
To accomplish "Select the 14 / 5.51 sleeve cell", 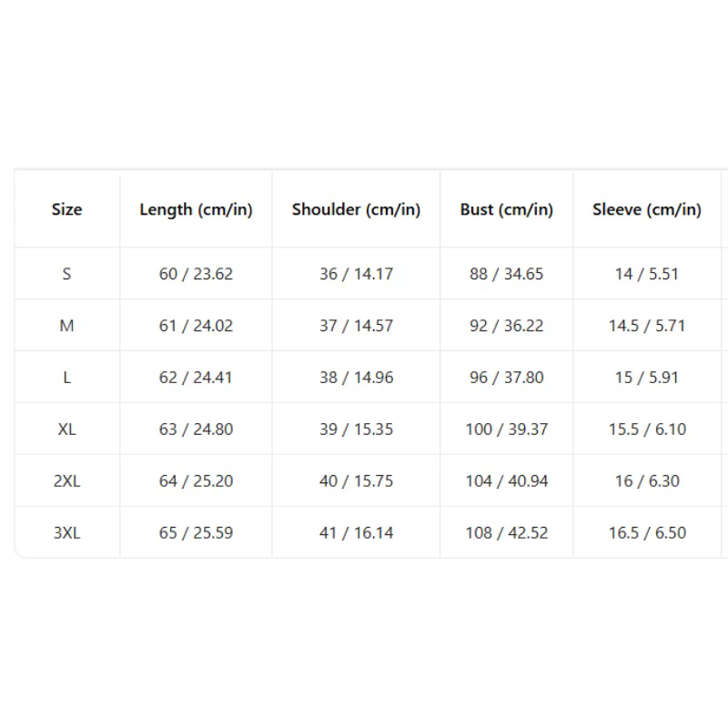I will click(647, 274).
